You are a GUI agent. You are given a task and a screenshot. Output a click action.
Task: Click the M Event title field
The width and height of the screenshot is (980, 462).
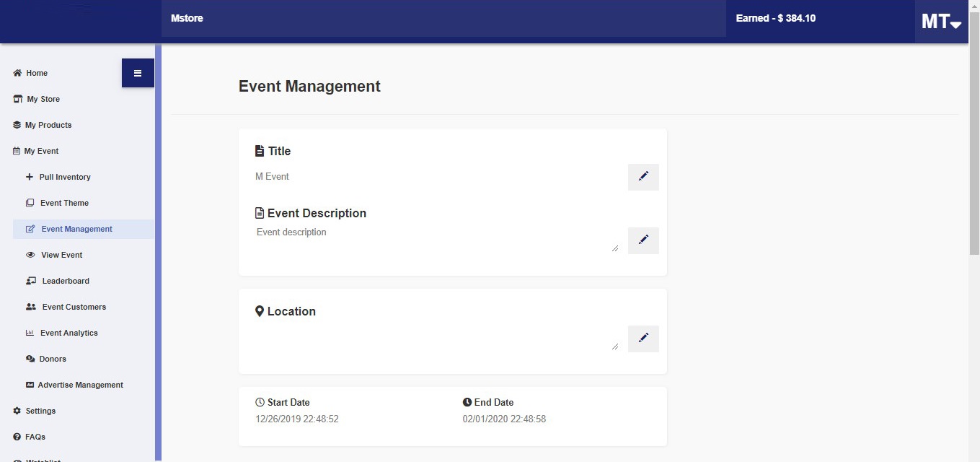coord(437,177)
